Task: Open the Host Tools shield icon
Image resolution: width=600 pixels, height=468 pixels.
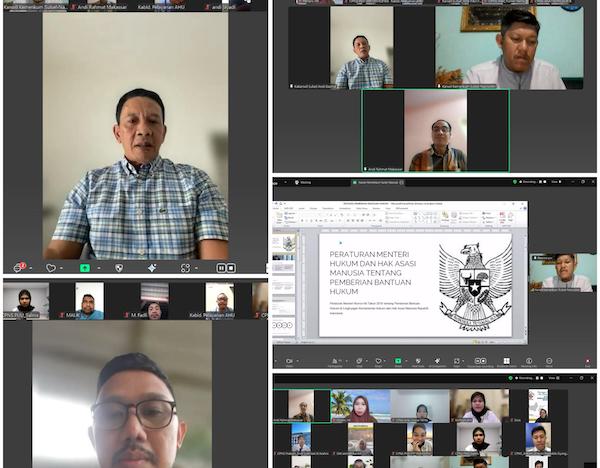Action: click(119, 268)
